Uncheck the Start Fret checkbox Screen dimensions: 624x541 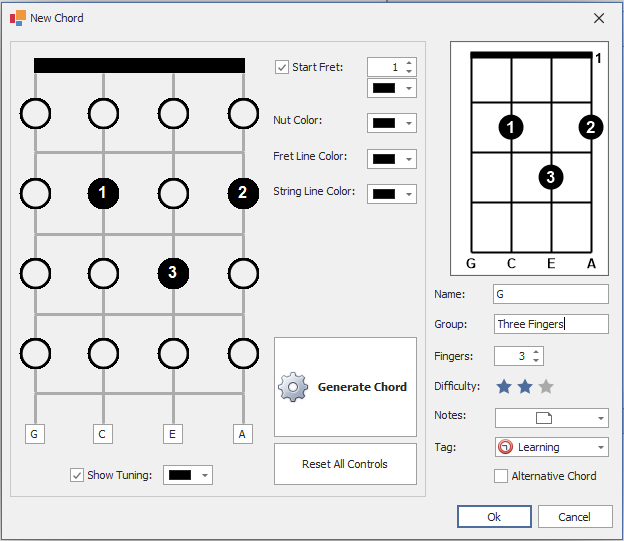[x=282, y=67]
